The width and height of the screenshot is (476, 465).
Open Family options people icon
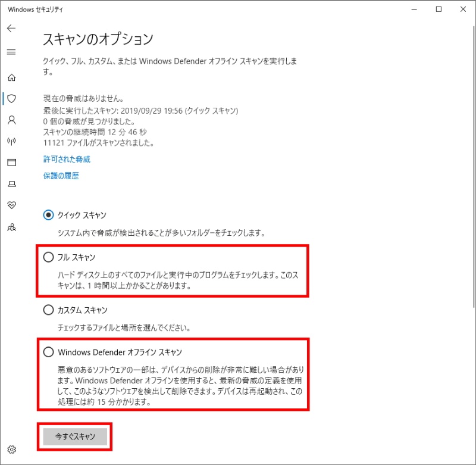[x=11, y=227]
